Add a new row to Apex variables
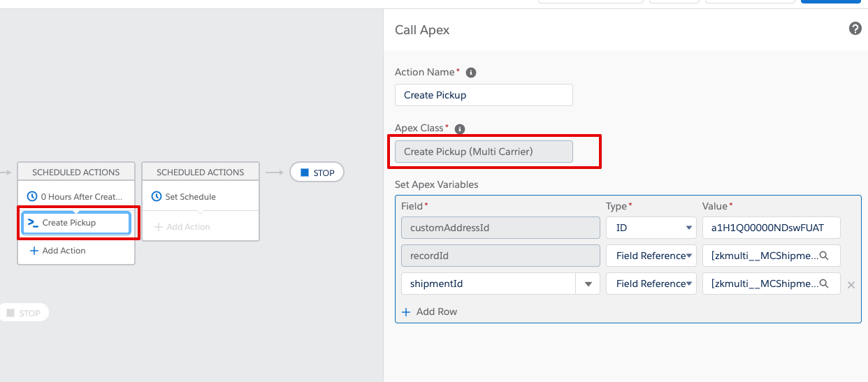This screenshot has width=868, height=382. click(x=430, y=311)
